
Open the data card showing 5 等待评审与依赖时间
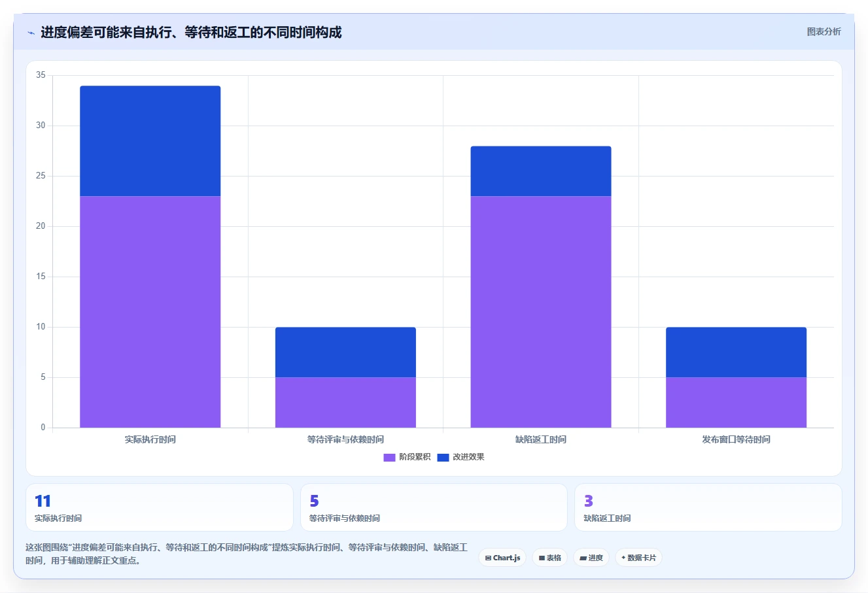[x=434, y=507]
